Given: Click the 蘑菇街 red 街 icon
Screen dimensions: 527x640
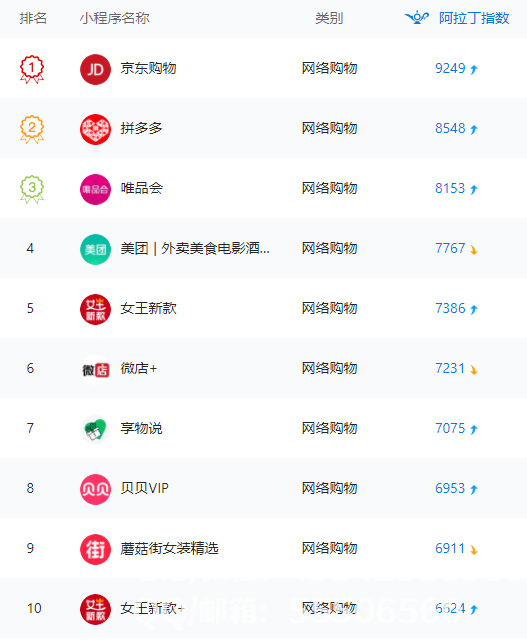Looking at the screenshot, I should (95, 549).
